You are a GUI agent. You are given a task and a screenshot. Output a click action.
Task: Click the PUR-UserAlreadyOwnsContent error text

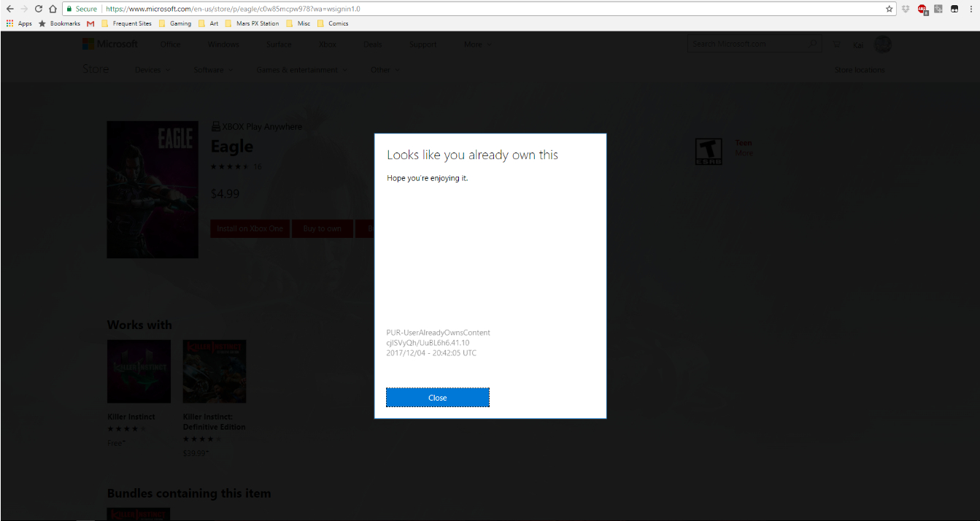coord(439,333)
